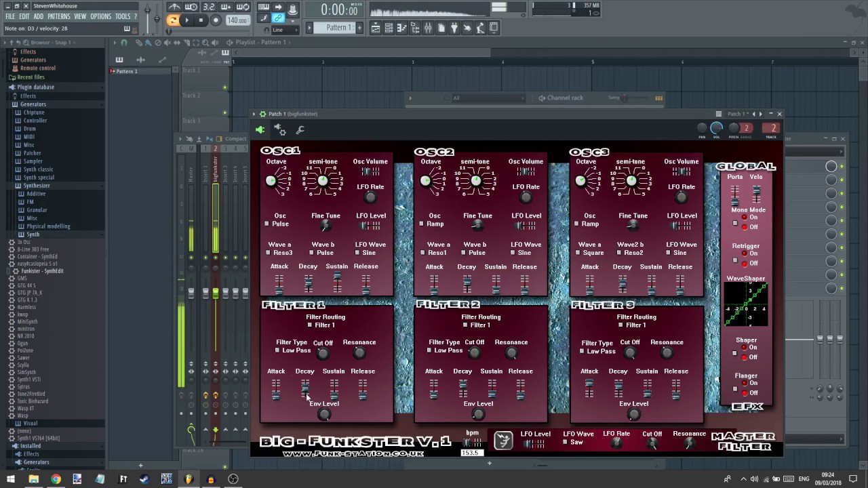Expand the Physical modelling folder
Screen dimensions: 868x488
48,226
